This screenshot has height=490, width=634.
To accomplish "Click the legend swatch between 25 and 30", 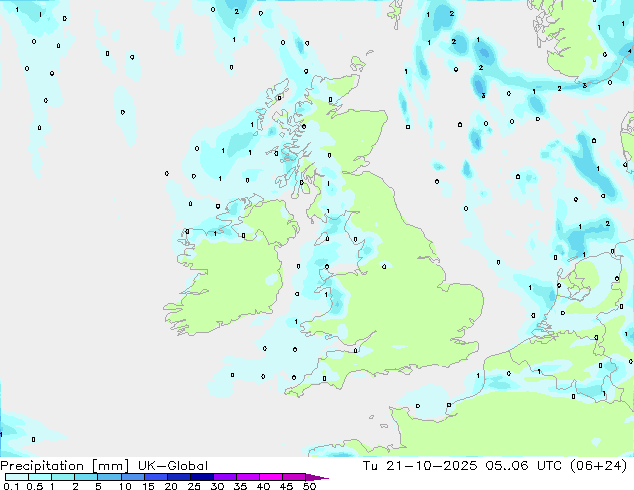I will point(202,477).
